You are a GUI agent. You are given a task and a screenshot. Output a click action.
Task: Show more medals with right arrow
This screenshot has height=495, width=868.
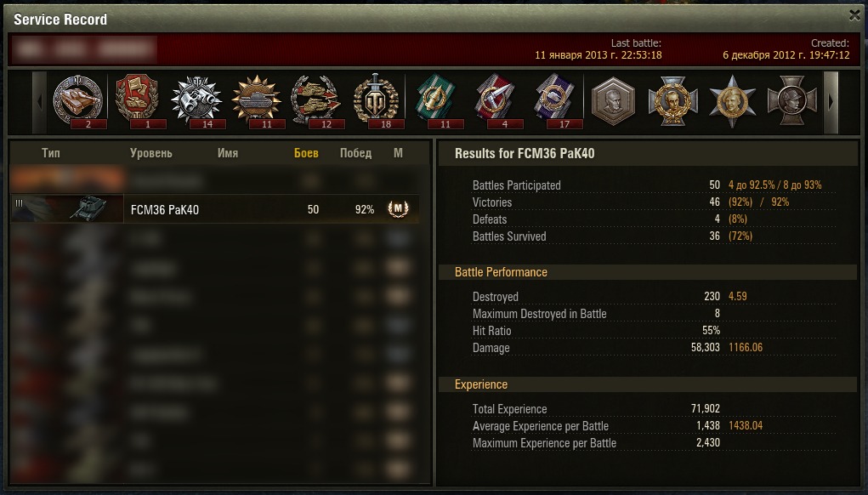pos(831,102)
